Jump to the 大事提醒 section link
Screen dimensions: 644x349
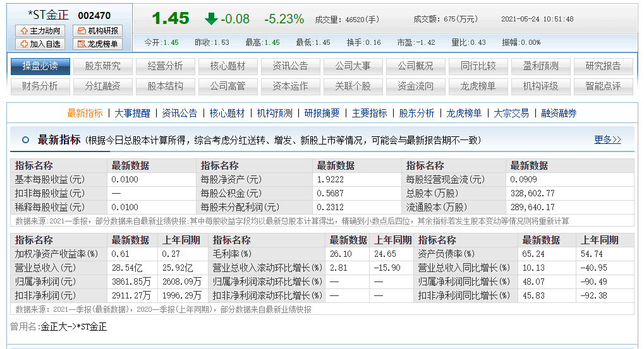[x=133, y=114]
